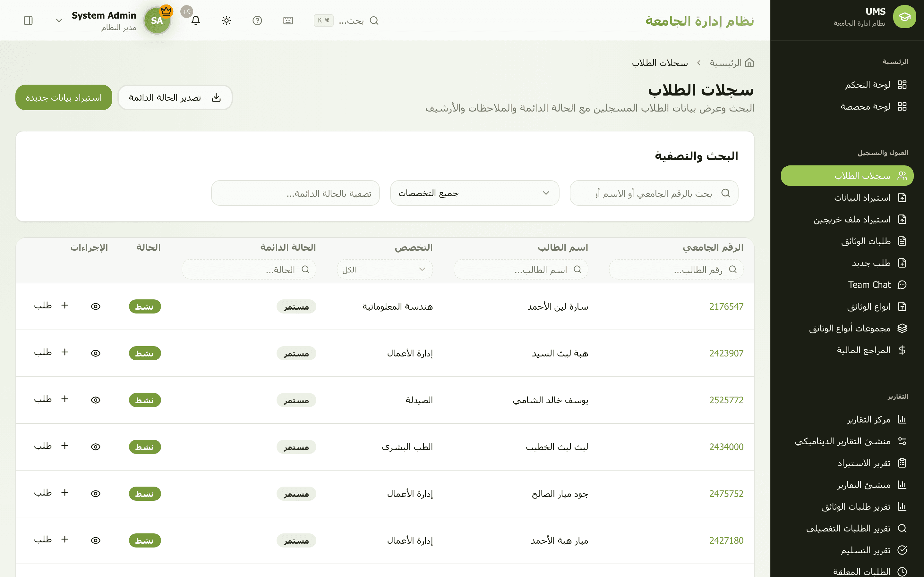This screenshot has width=924, height=577.
Task: Click the student number 2423907 link
Action: pyautogui.click(x=726, y=353)
